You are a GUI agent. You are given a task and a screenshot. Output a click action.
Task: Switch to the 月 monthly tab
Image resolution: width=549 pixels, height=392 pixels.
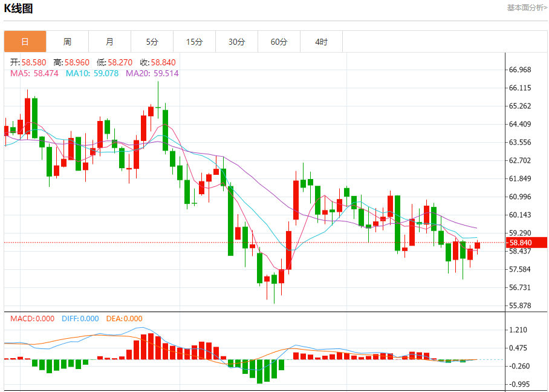(109, 42)
